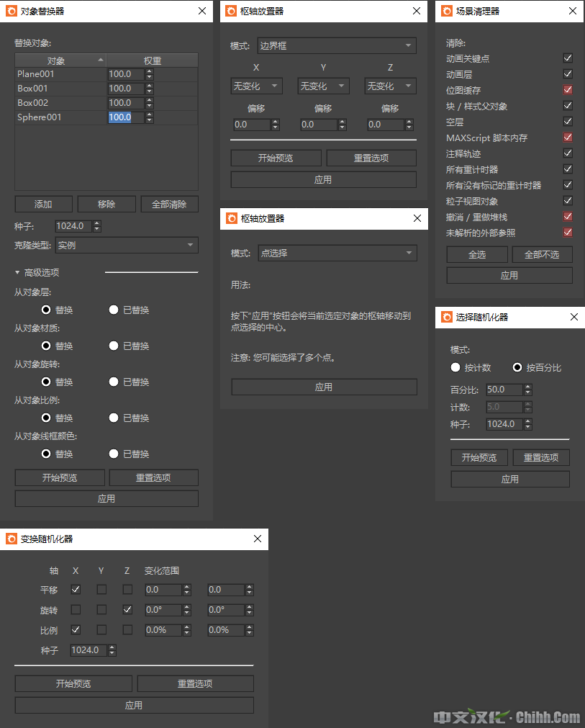Click the 选择随机化器 window title icon

(x=447, y=317)
